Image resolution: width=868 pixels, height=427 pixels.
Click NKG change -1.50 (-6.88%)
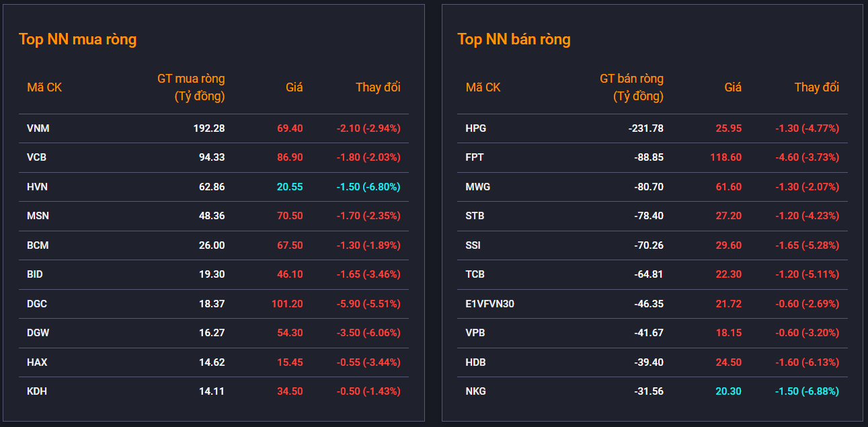[x=807, y=391]
